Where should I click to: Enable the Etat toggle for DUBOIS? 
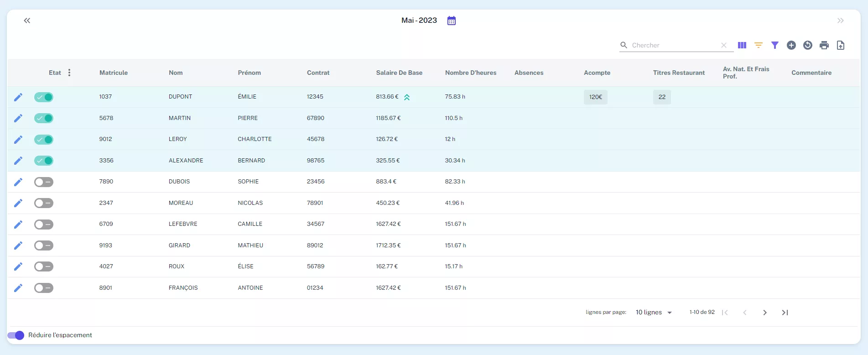(44, 182)
